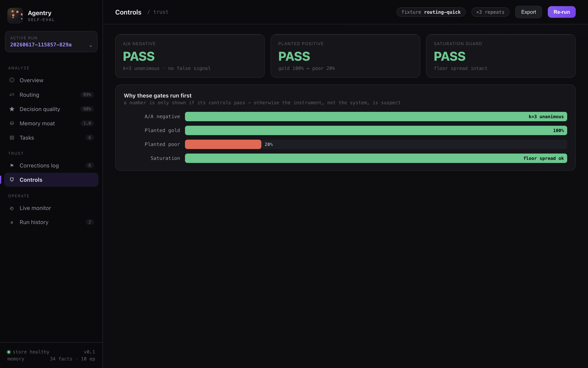The height and width of the screenshot is (368, 588).
Task: Click 'k=3 unanimous · no false signal' text
Action: click(167, 68)
